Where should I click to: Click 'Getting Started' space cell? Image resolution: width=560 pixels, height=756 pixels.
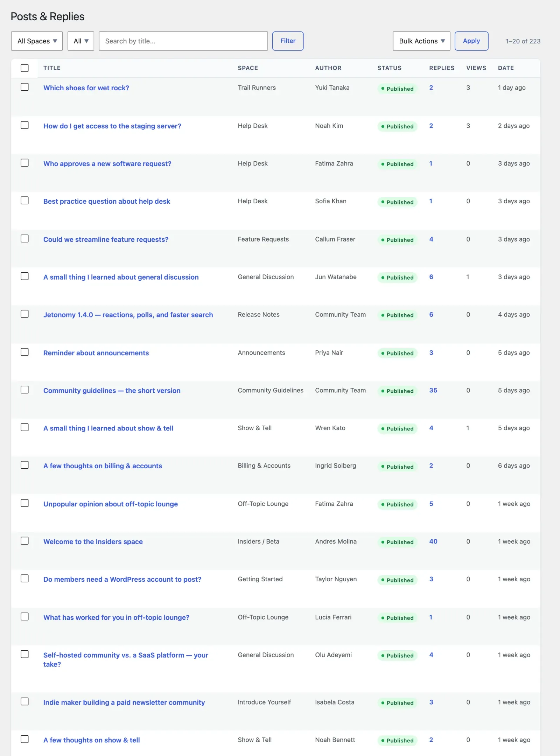coord(260,579)
